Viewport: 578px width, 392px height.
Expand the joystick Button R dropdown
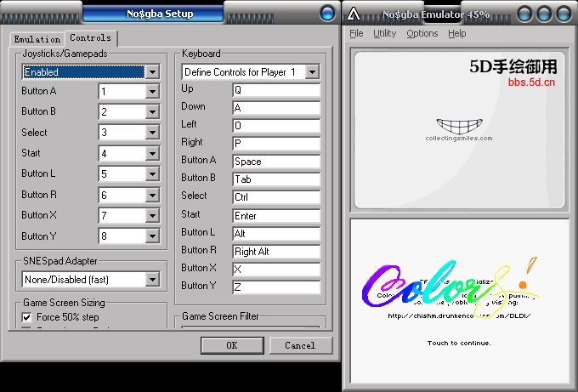pos(152,195)
